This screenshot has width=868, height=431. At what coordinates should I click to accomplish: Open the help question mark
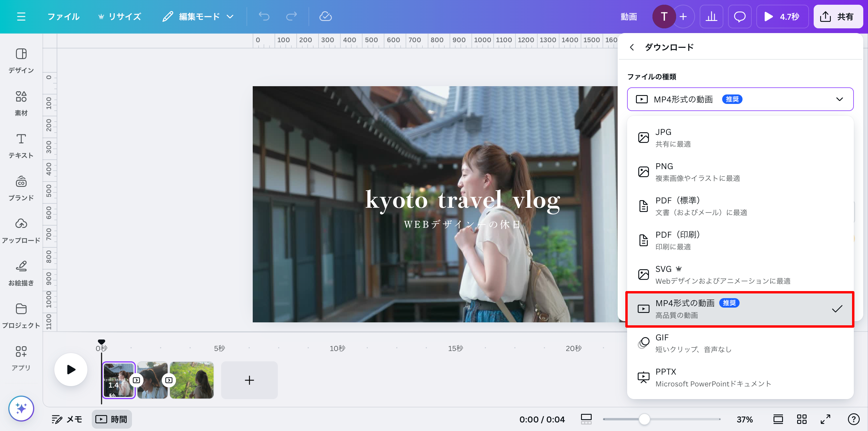[854, 419]
